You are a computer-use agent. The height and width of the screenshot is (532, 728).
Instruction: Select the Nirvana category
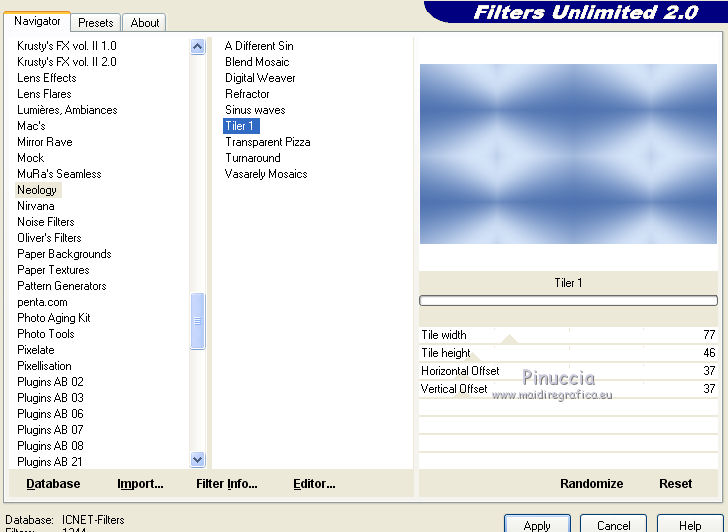pos(36,206)
